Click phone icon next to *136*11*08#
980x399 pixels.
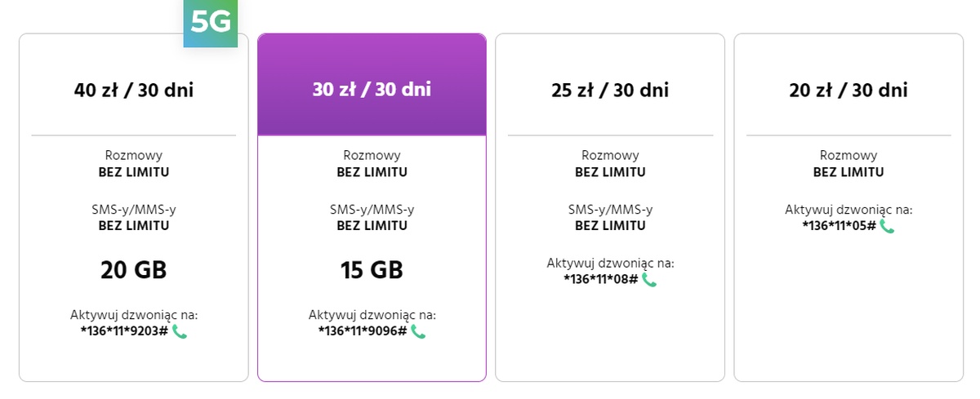click(649, 279)
